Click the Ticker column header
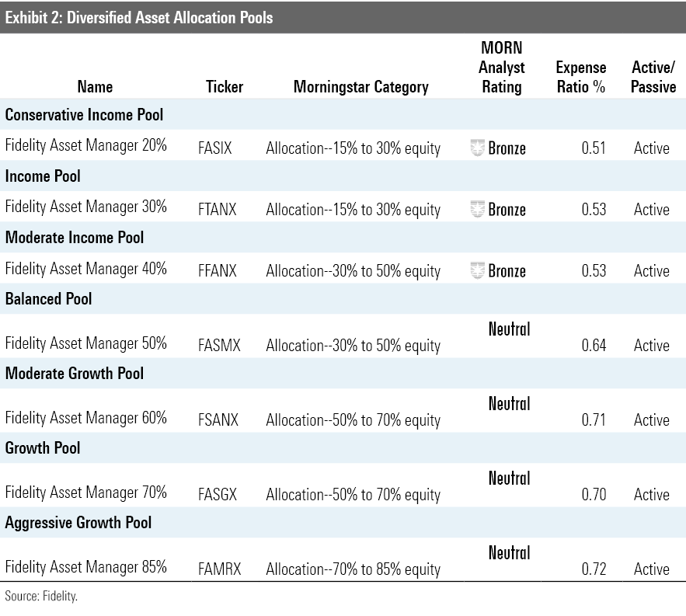The height and width of the screenshot is (616, 686). click(225, 87)
